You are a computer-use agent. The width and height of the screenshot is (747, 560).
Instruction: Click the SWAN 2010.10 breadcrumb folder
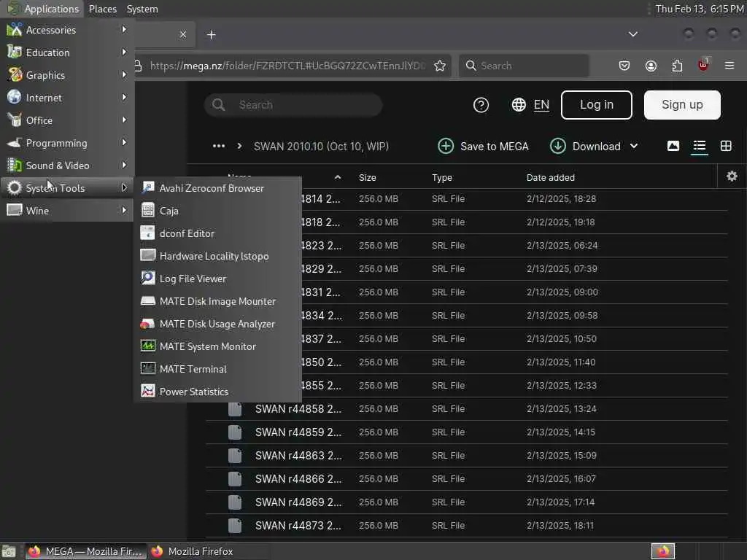321,146
